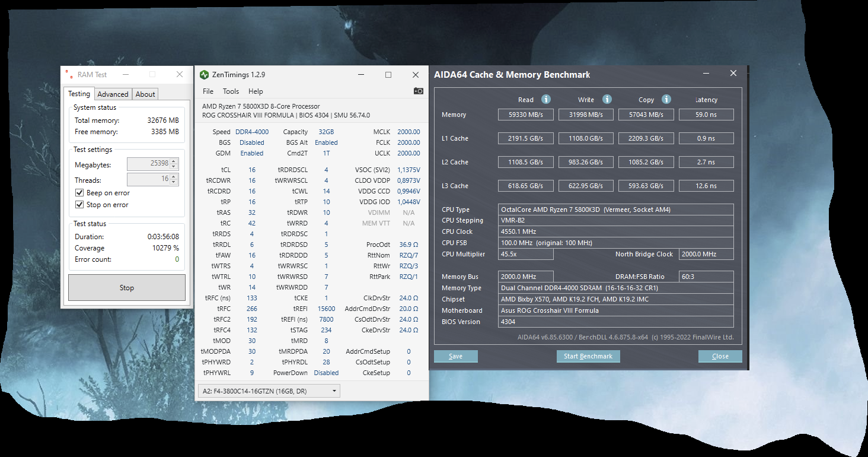Click the GDM Enabled value

(252, 153)
